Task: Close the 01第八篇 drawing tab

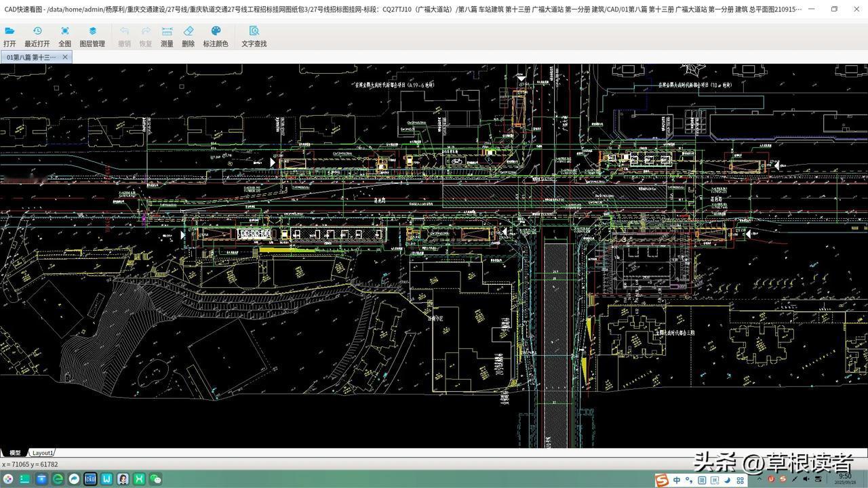Action: pyautogui.click(x=65, y=58)
